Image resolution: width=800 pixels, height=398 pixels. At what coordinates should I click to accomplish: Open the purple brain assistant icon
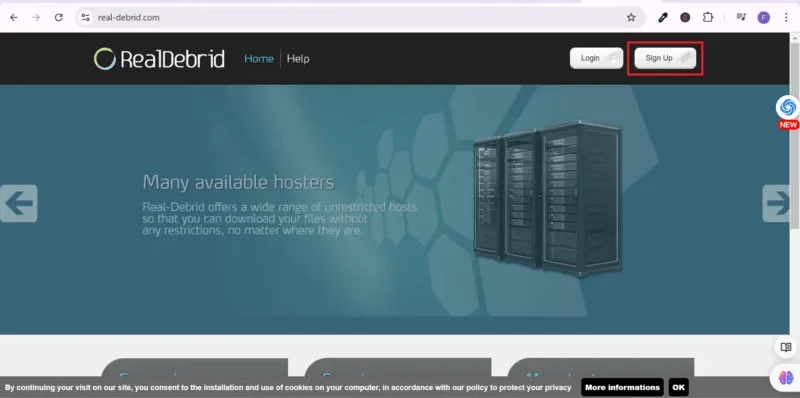[786, 378]
